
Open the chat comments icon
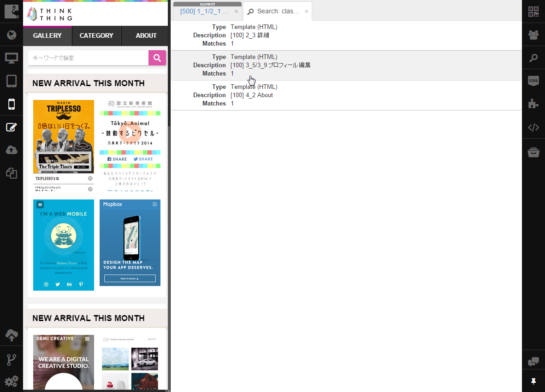533,362
